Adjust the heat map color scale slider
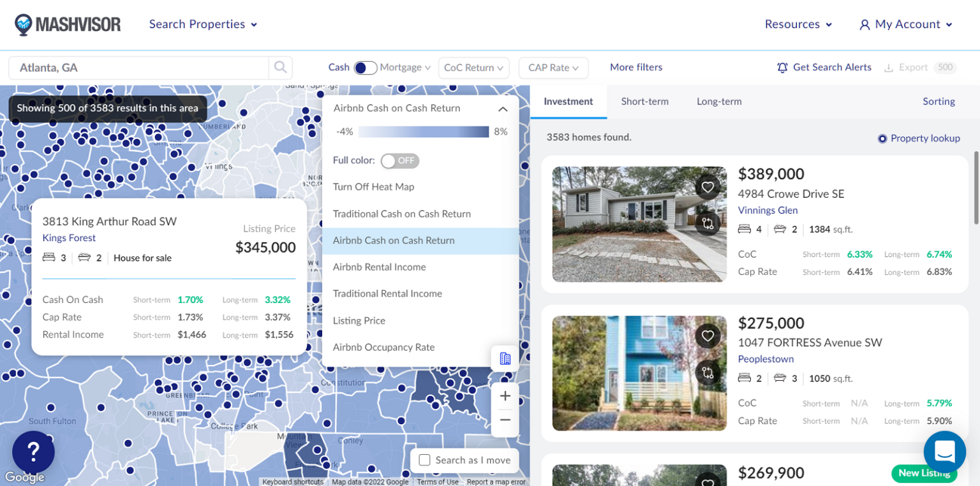Screen dimensions: 980x486 [x=424, y=131]
